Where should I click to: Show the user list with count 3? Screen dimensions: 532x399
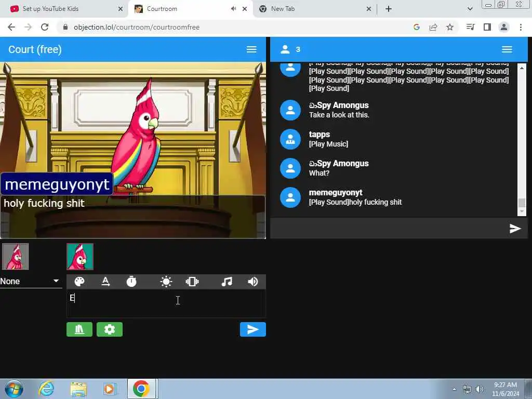[x=290, y=49]
